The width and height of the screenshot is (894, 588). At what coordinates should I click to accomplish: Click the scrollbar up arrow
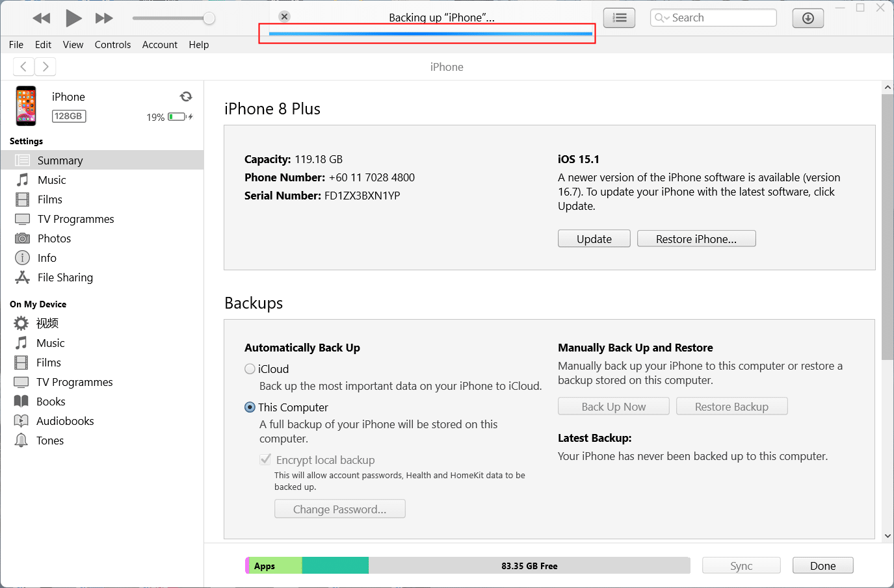(x=887, y=87)
